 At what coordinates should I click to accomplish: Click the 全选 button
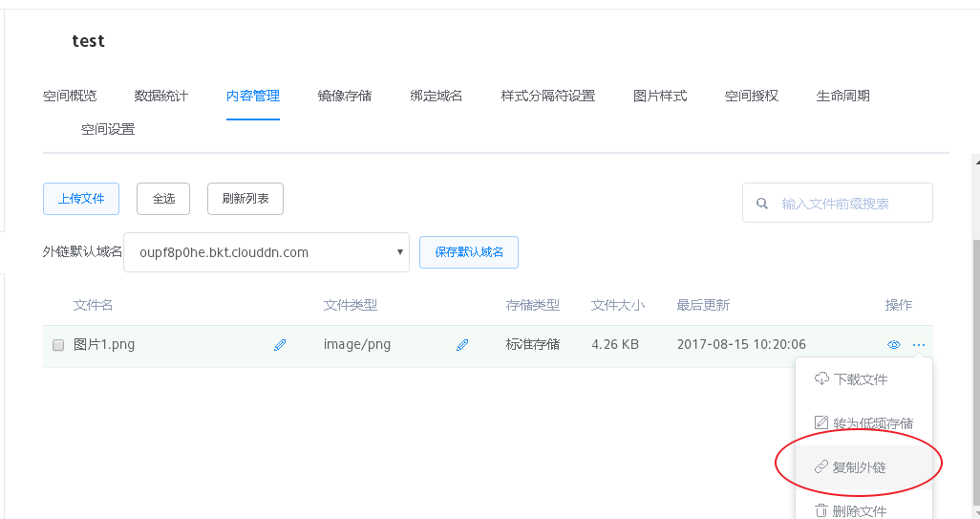point(163,199)
